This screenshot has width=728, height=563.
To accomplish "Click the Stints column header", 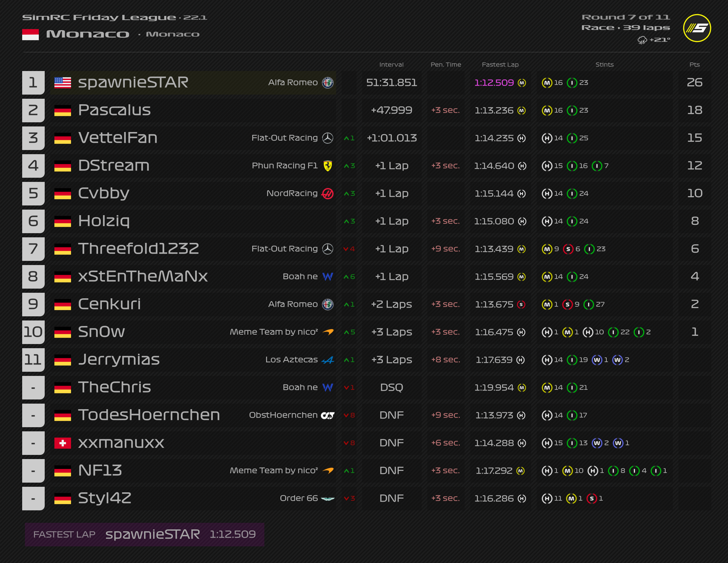I will tap(604, 64).
